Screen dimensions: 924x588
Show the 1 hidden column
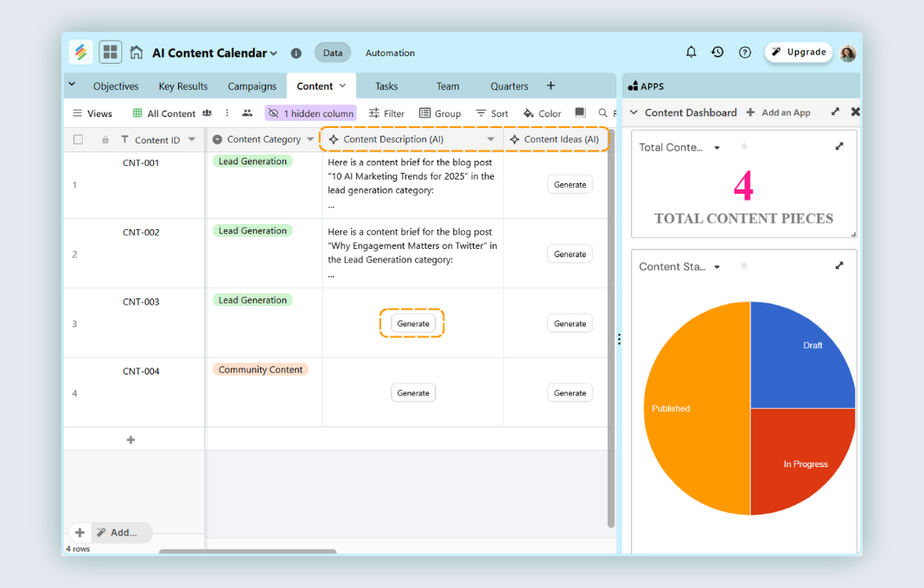(x=310, y=113)
